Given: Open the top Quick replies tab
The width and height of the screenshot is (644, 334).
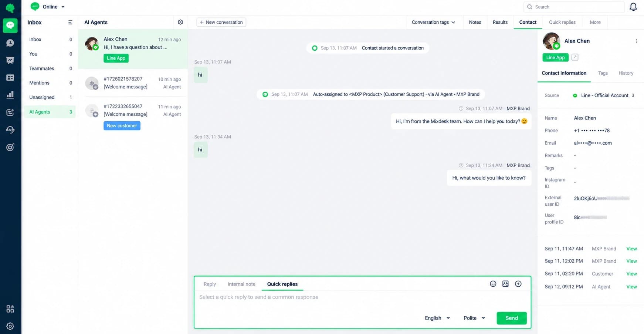Looking at the screenshot, I should click(x=562, y=22).
